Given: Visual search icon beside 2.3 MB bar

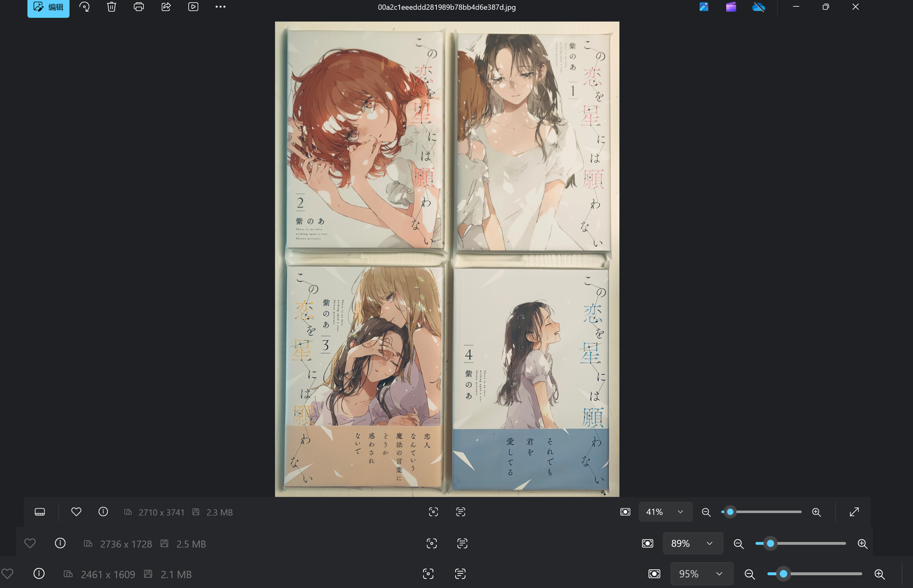Looking at the screenshot, I should [433, 512].
